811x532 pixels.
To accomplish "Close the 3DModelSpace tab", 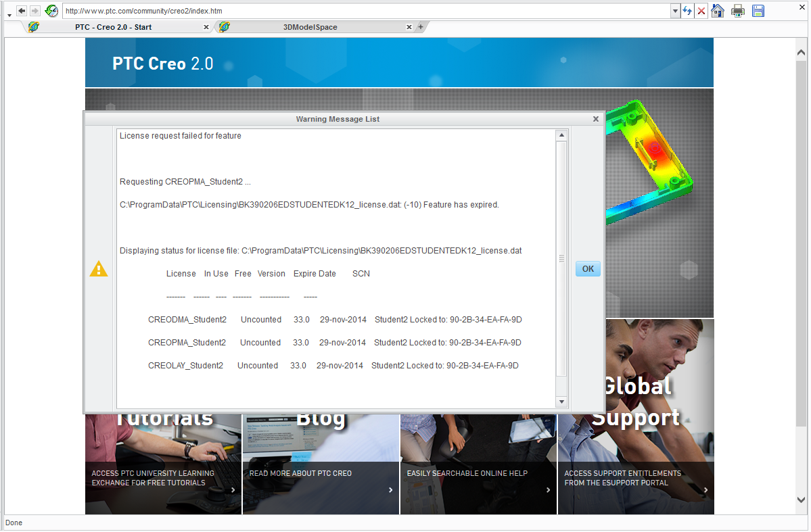I will click(x=409, y=28).
